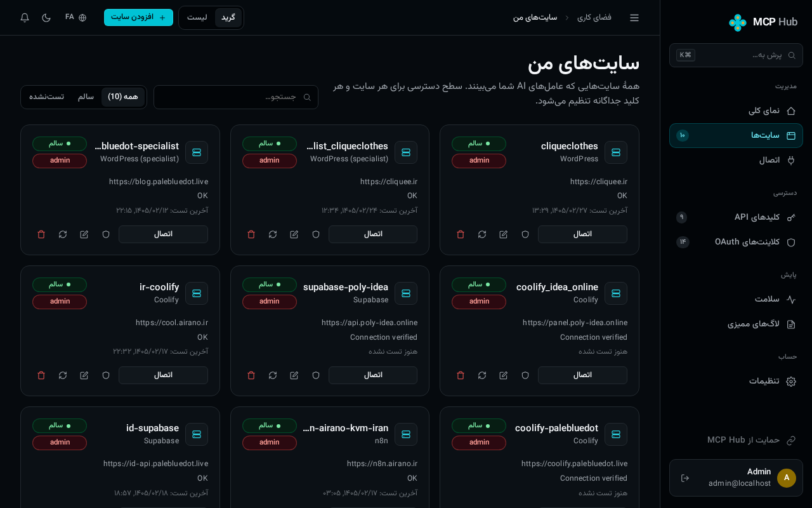
Task: Edit the bluedot-specialist site
Action: point(84,234)
